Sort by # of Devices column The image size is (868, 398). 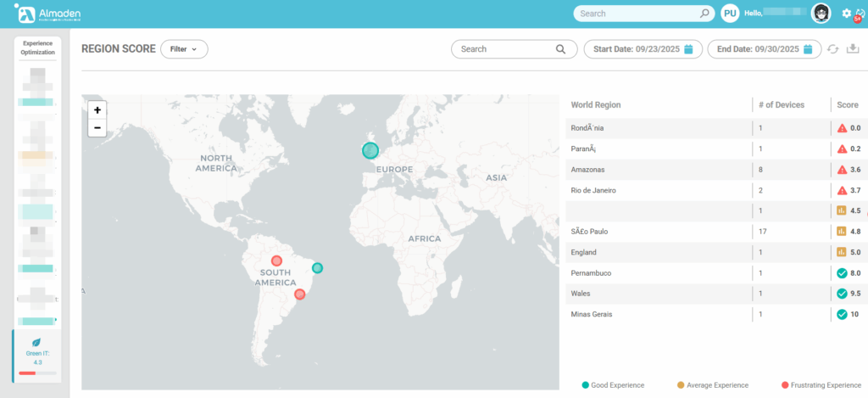point(780,104)
